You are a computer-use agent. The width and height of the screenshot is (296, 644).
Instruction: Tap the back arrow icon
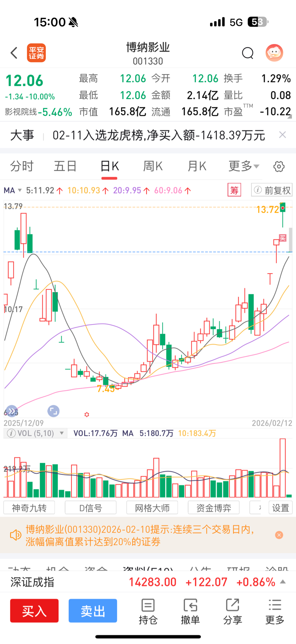pyautogui.click(x=14, y=53)
